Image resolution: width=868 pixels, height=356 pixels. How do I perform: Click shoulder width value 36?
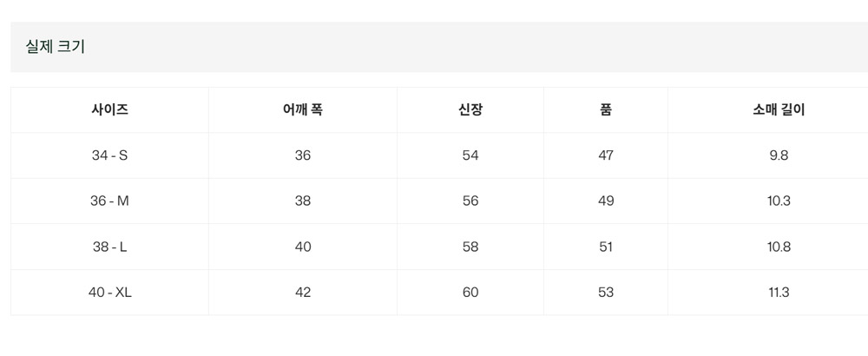pyautogui.click(x=303, y=155)
